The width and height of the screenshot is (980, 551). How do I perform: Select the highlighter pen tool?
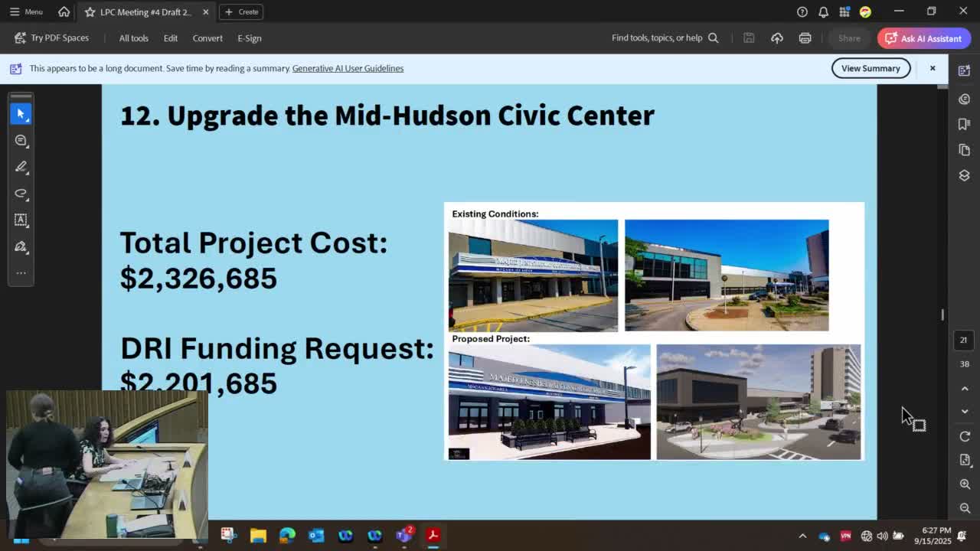pos(21,167)
